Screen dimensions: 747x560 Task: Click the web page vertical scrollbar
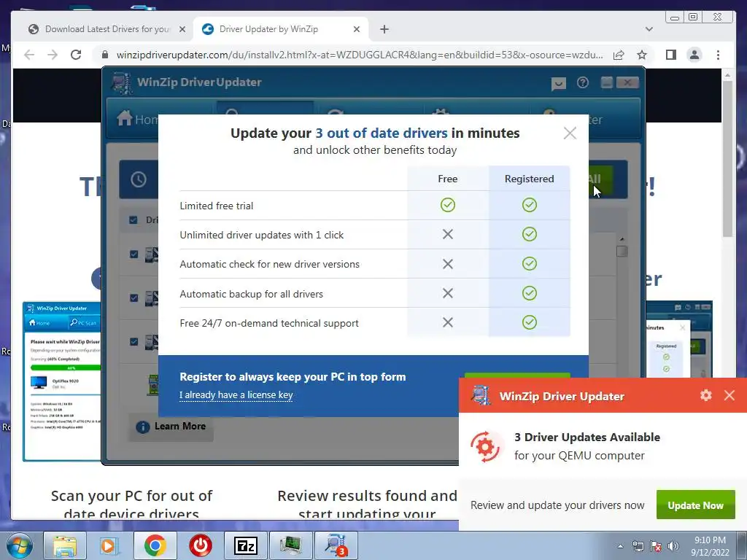(727, 158)
